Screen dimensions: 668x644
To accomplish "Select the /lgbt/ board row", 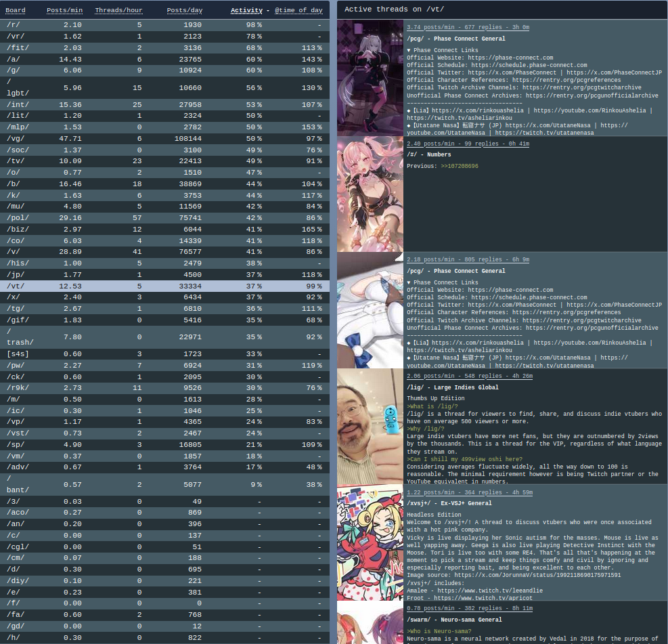I will 164,87.
